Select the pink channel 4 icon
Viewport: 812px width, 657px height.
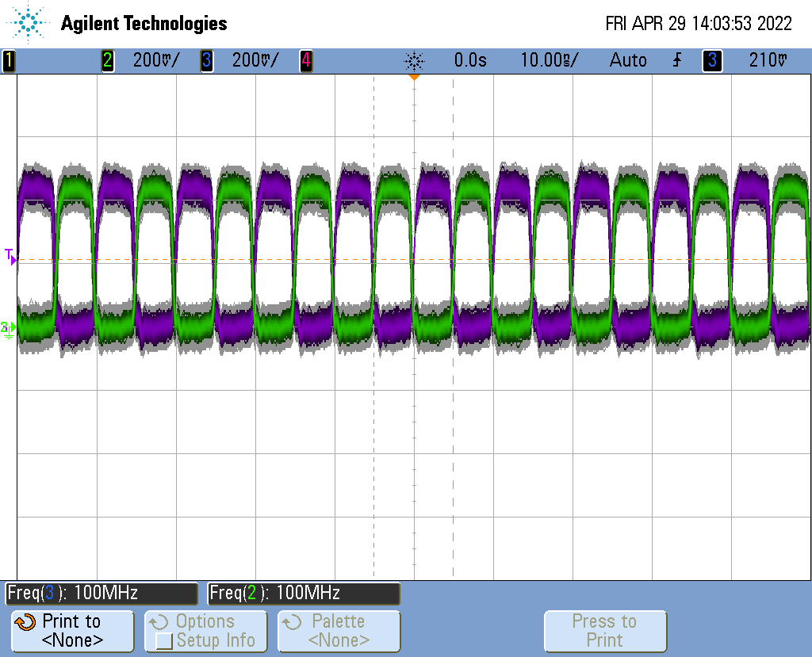[305, 60]
